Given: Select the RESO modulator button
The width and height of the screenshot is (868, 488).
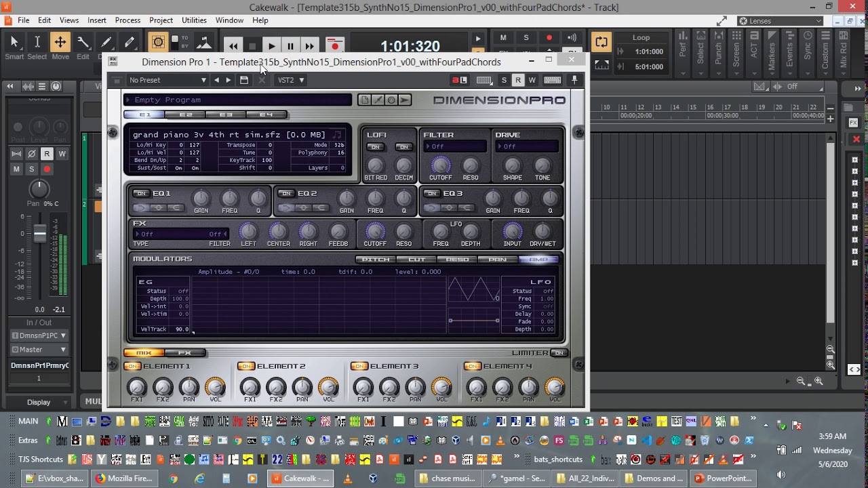Looking at the screenshot, I should point(457,260).
